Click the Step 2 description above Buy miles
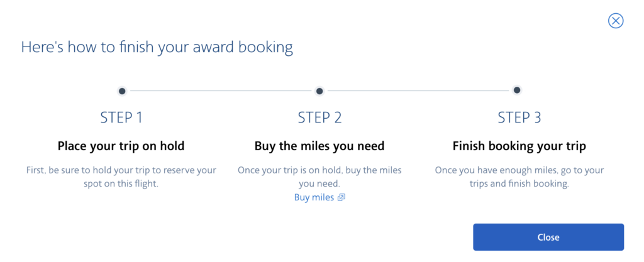644x262 pixels. 319,177
